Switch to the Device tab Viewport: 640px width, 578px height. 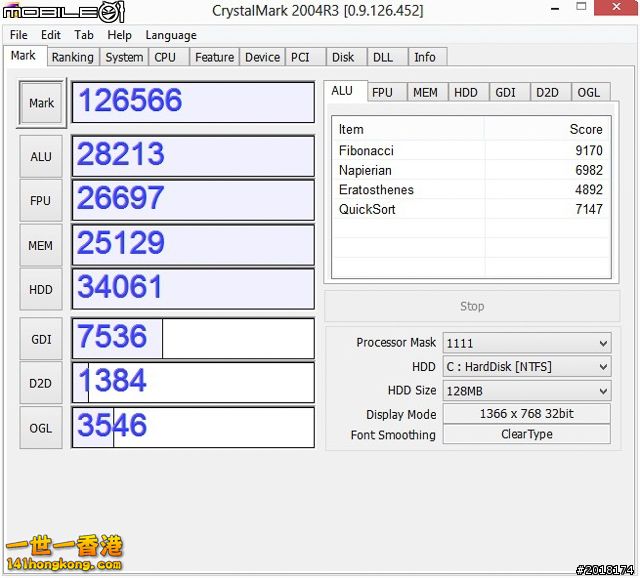click(x=262, y=57)
